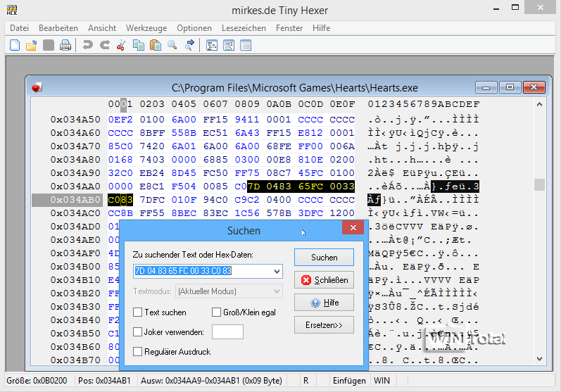Viewport: 561px width, 392px height.
Task: Click the Find magnifier icon
Action: pos(172,45)
